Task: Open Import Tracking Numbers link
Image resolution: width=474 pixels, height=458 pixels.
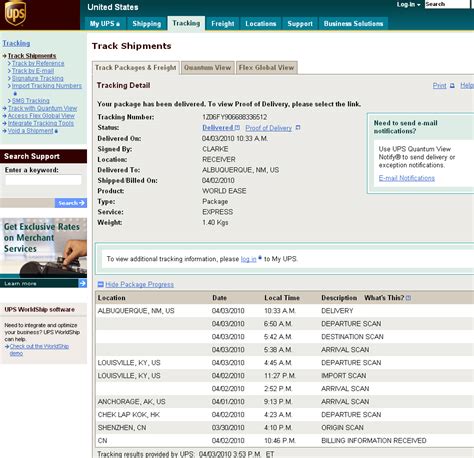Action: [47, 86]
